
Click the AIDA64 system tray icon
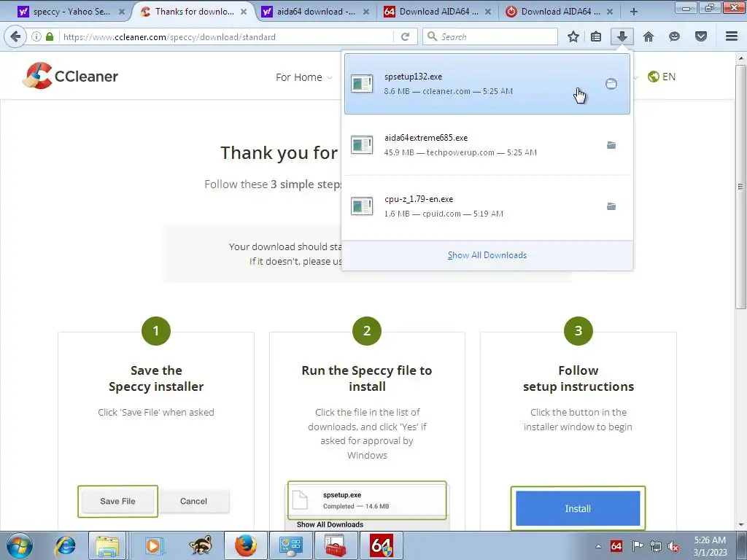616,546
